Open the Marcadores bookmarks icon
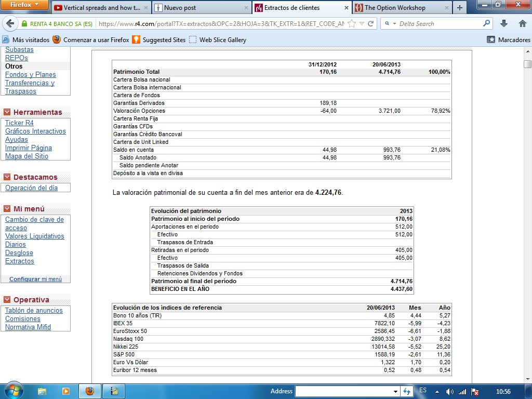Viewport: 532px width, 399px height. tap(491, 39)
